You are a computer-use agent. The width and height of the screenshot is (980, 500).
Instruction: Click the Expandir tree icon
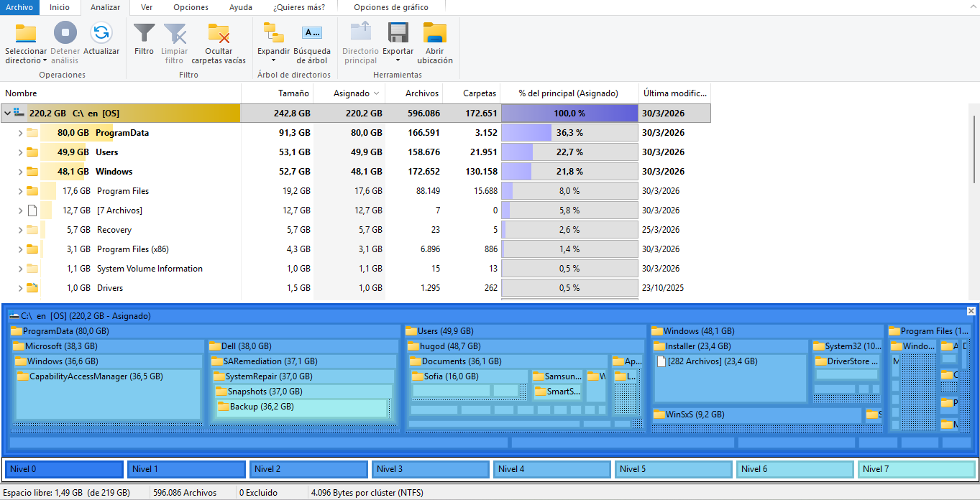[x=273, y=33]
